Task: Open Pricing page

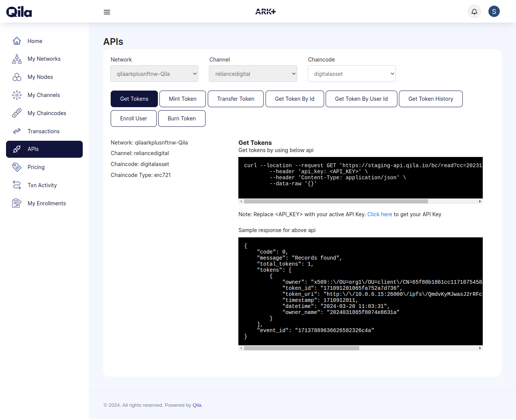Action: [x=44, y=167]
